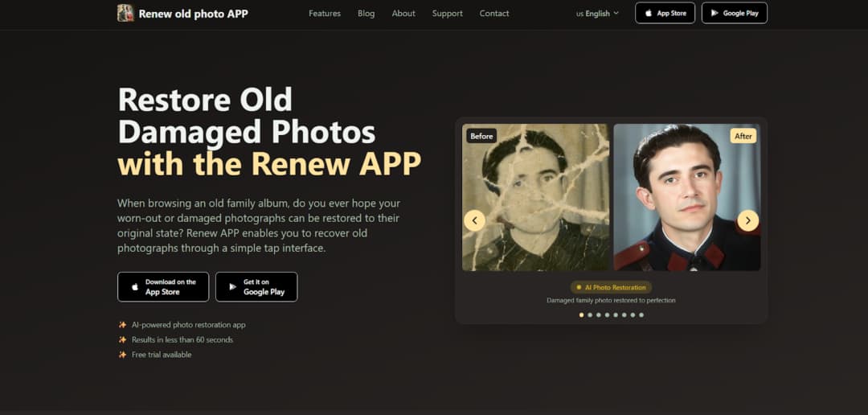868x415 pixels.
Task: Open the Features navigation item
Action: click(x=325, y=14)
